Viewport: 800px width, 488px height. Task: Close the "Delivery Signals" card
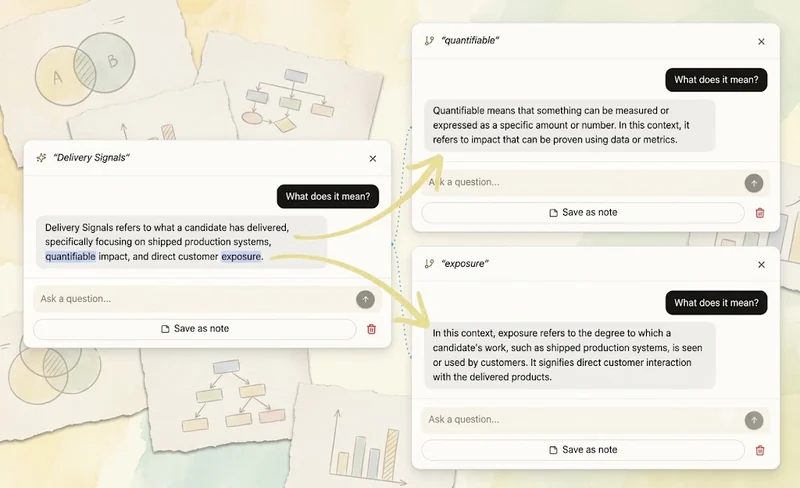(x=373, y=159)
